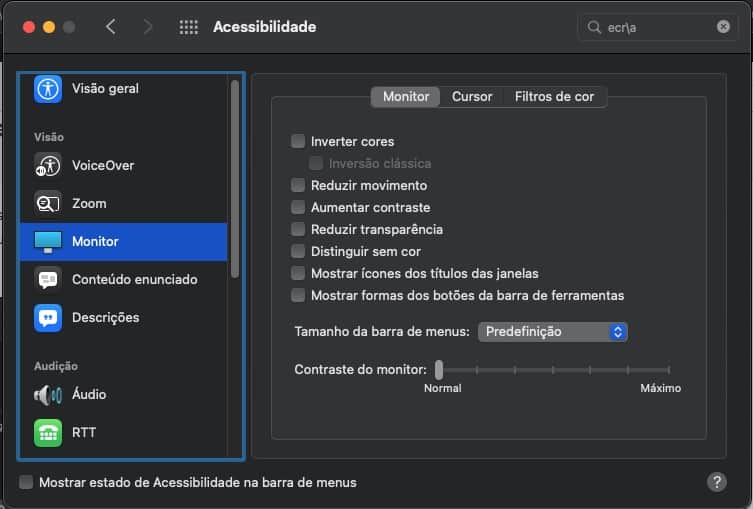Image resolution: width=753 pixels, height=509 pixels.
Task: Toggle the Reduzir movimento checkbox
Action: (x=298, y=186)
